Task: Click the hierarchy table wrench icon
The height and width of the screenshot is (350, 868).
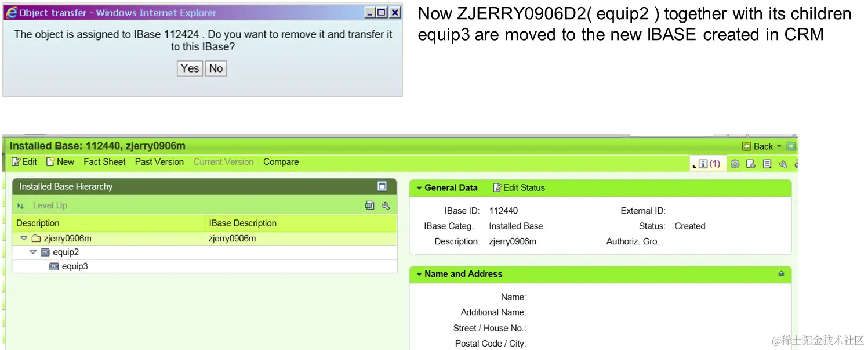Action: [x=386, y=205]
